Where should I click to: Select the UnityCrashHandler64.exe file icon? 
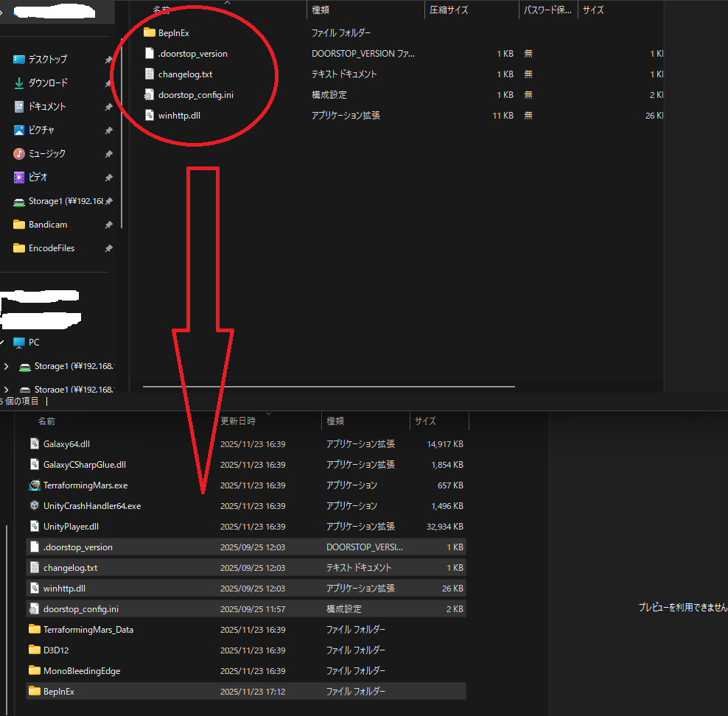tap(34, 506)
